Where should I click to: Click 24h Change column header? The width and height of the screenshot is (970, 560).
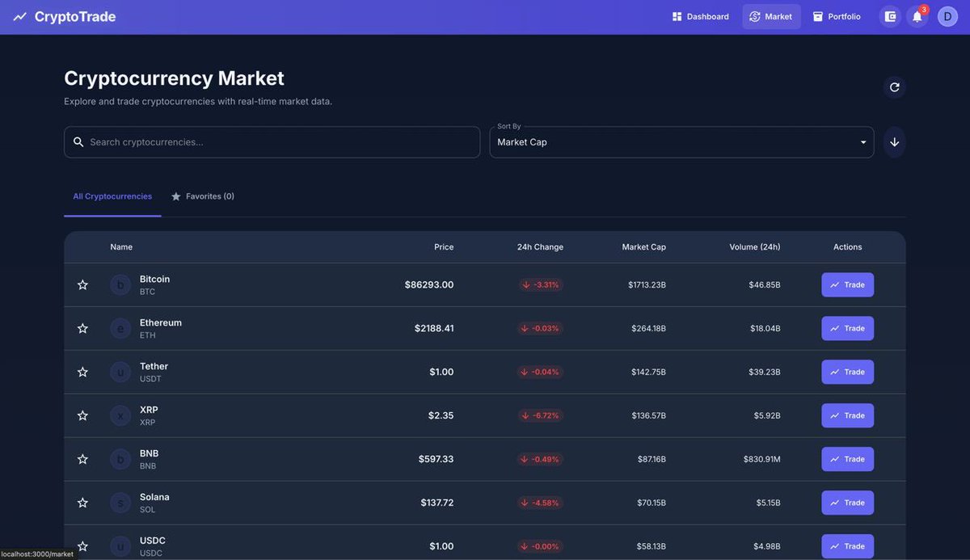(x=540, y=247)
